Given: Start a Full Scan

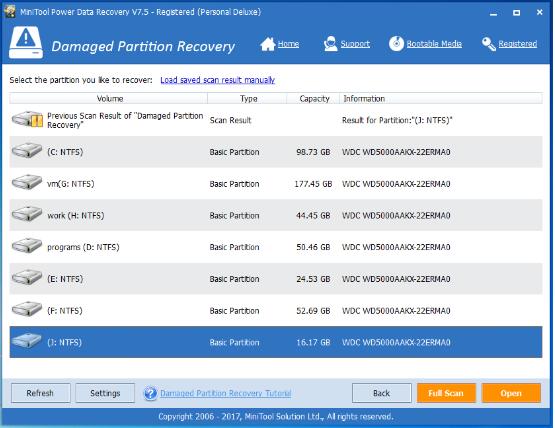Looking at the screenshot, I should (446, 393).
